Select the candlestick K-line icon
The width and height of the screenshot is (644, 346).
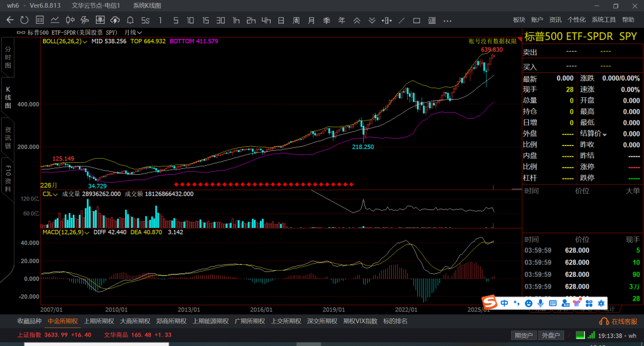click(70, 20)
